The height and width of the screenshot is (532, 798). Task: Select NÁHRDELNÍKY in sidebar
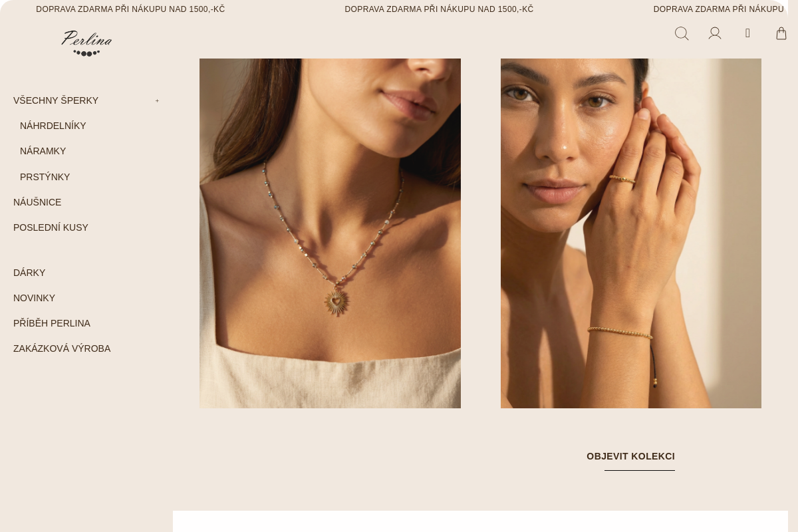click(53, 126)
